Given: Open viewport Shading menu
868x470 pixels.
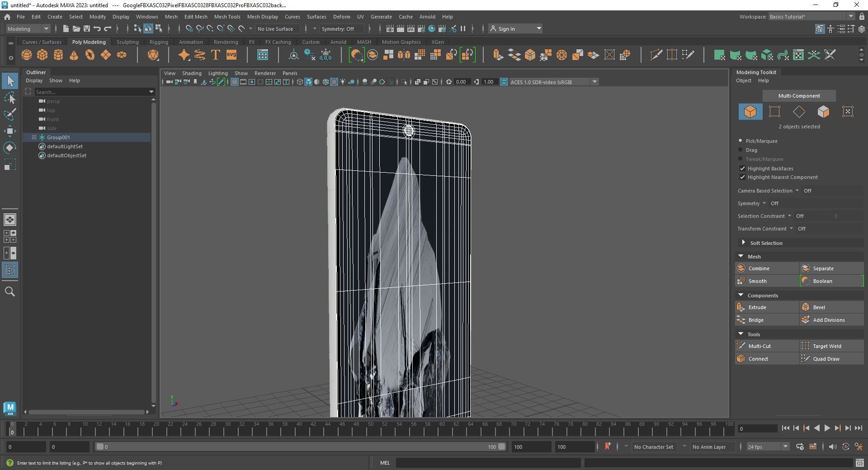Looking at the screenshot, I should coord(192,73).
